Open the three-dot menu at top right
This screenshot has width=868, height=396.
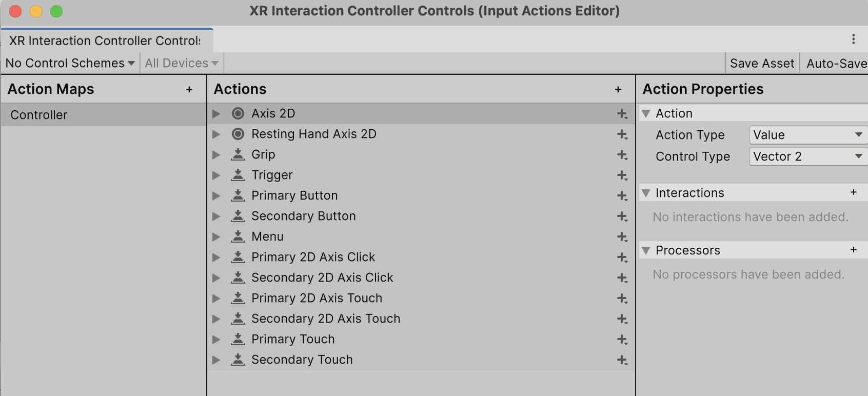coord(854,38)
